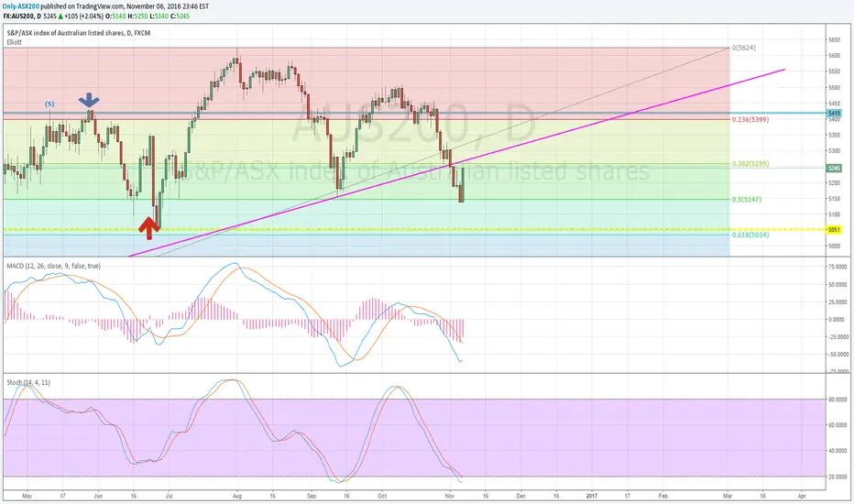Image resolution: width=854 pixels, height=504 pixels.
Task: Open the Only-ASX200 author link
Action: pyautogui.click(x=21, y=6)
